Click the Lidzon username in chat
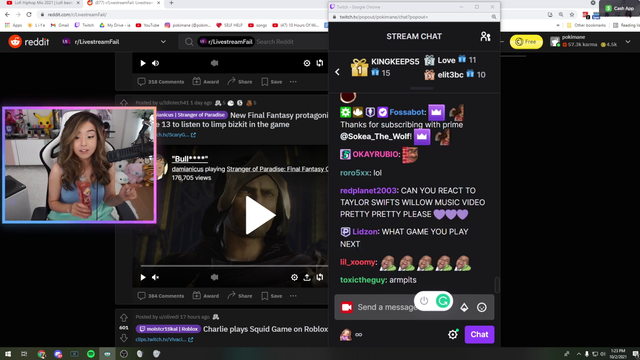 (365, 232)
